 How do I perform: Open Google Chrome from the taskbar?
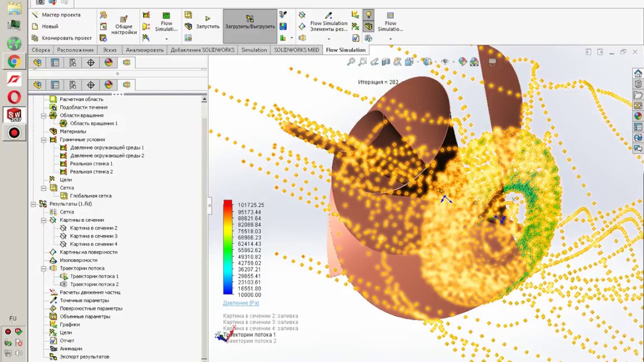coord(14,62)
